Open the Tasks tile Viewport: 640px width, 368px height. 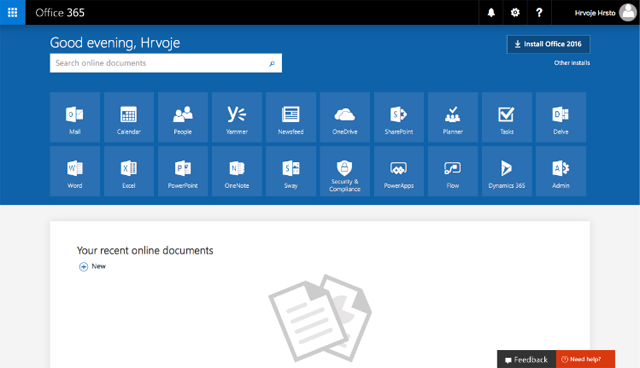[507, 117]
